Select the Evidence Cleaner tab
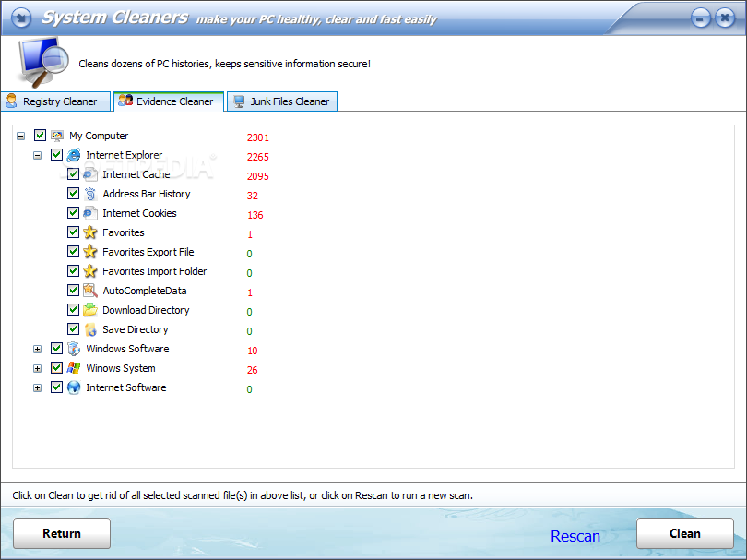 [x=169, y=101]
